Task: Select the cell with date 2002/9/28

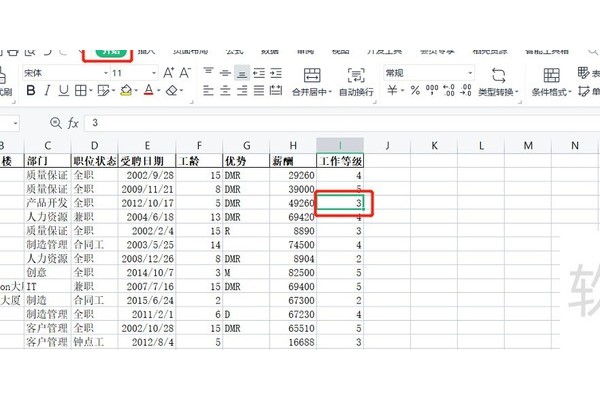Action: coord(147,175)
